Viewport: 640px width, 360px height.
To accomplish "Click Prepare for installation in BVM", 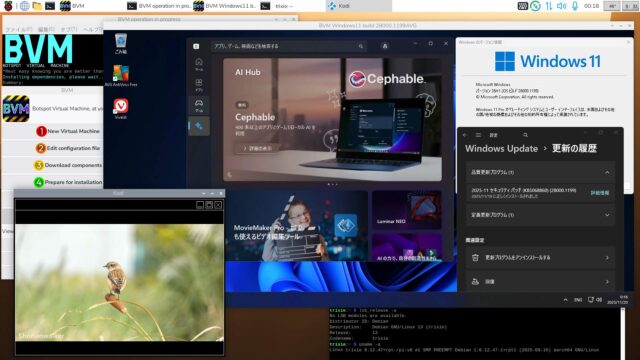I will tap(68, 182).
